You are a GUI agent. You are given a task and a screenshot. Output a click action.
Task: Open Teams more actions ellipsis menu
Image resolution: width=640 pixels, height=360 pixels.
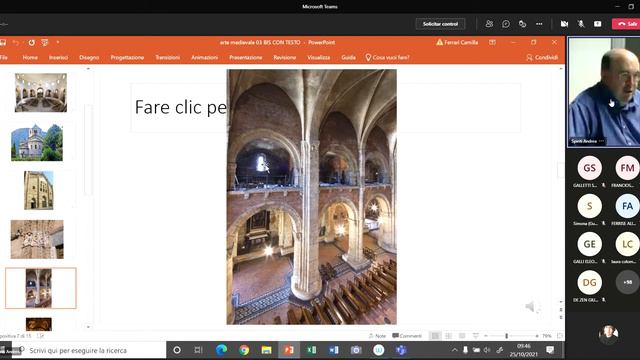539,24
